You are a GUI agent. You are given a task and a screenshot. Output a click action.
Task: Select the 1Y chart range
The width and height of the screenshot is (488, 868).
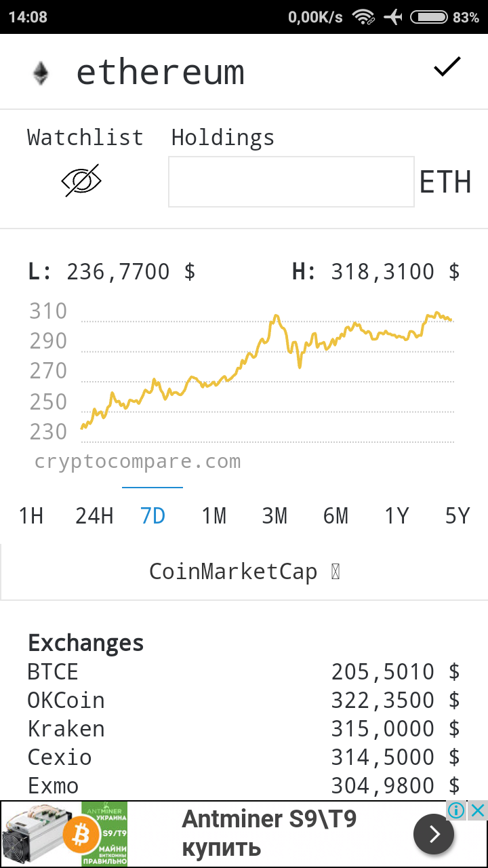coord(396,516)
